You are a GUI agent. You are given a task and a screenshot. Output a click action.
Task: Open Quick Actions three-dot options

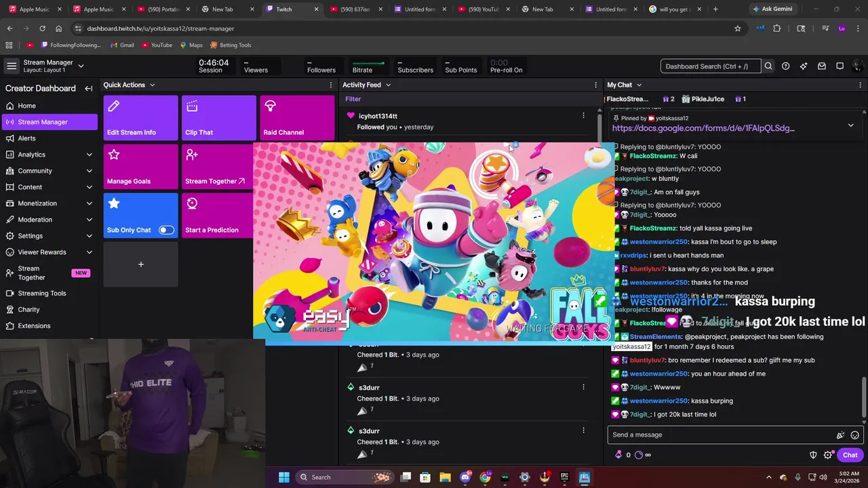pos(331,85)
